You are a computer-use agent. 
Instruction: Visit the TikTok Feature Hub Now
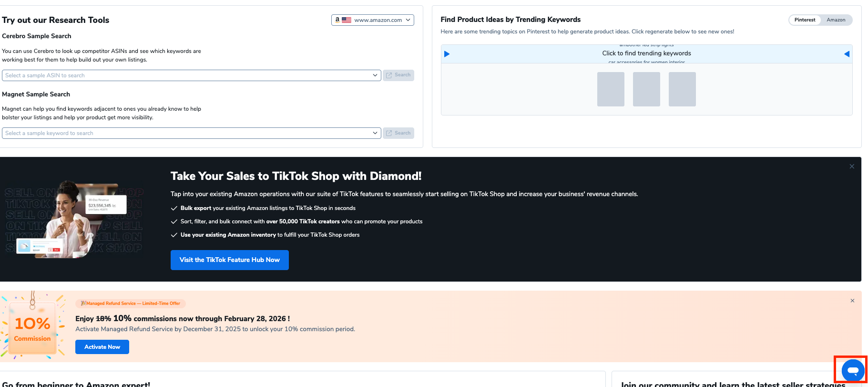tap(230, 260)
